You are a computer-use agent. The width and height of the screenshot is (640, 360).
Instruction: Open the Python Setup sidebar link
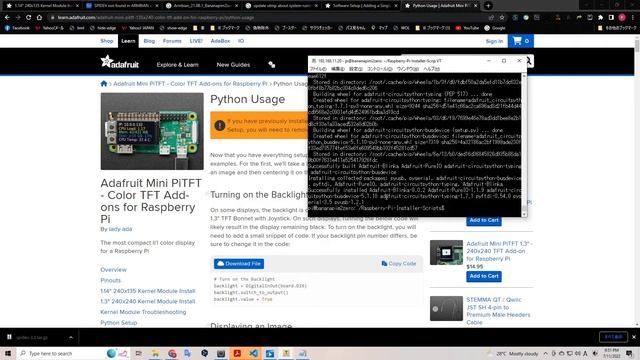pos(119,322)
